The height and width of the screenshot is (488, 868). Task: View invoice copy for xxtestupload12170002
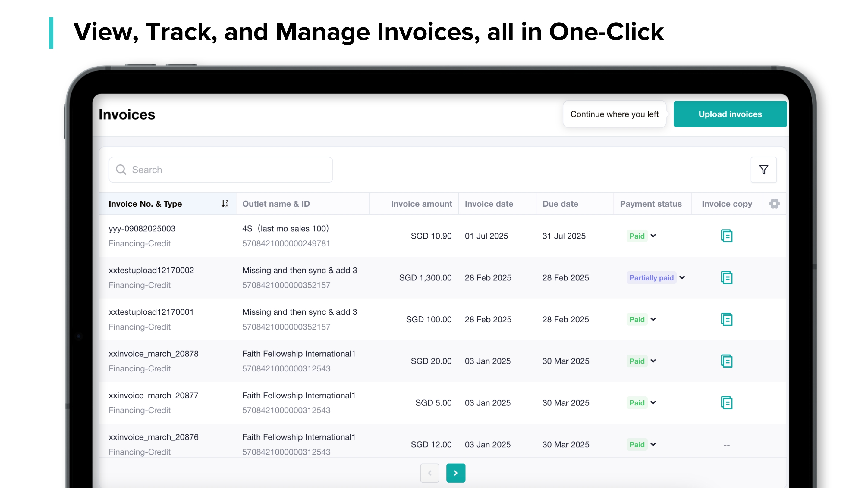(x=726, y=278)
